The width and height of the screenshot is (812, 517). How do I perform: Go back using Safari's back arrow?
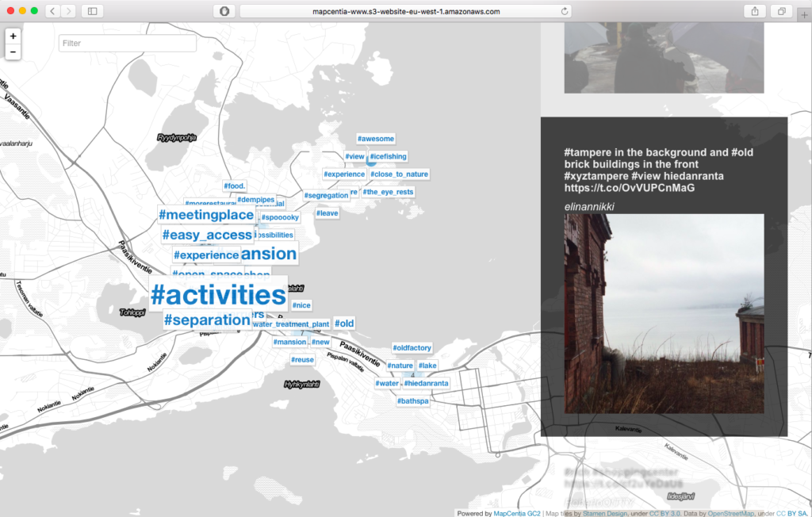[x=52, y=11]
